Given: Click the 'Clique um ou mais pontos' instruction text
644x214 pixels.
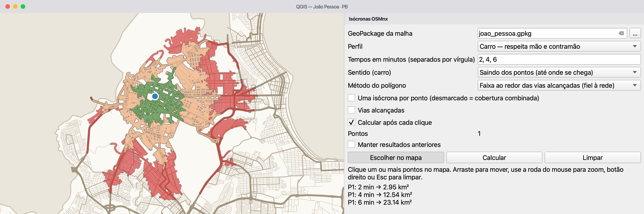Looking at the screenshot, I should (486, 173).
